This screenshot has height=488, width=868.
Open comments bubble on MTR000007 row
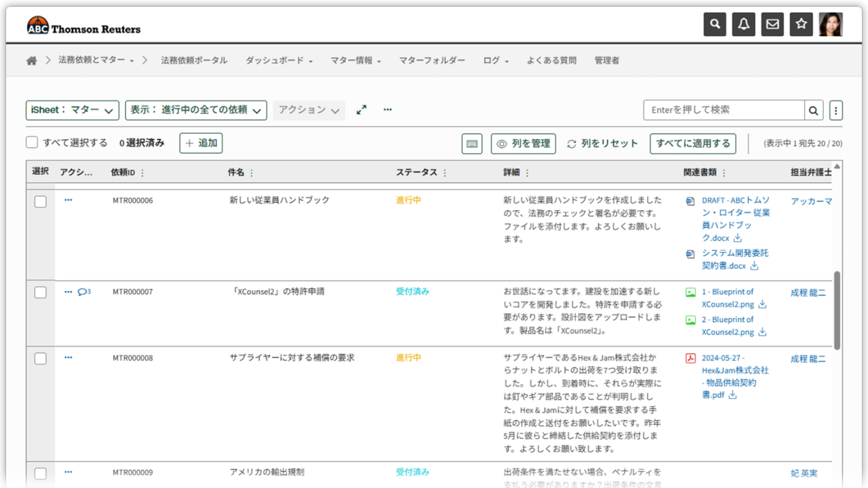coord(83,292)
